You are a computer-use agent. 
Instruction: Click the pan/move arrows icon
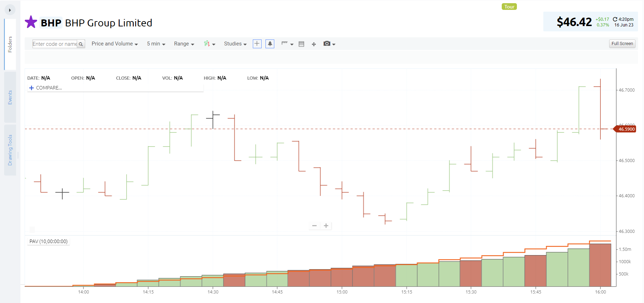pyautogui.click(x=314, y=44)
